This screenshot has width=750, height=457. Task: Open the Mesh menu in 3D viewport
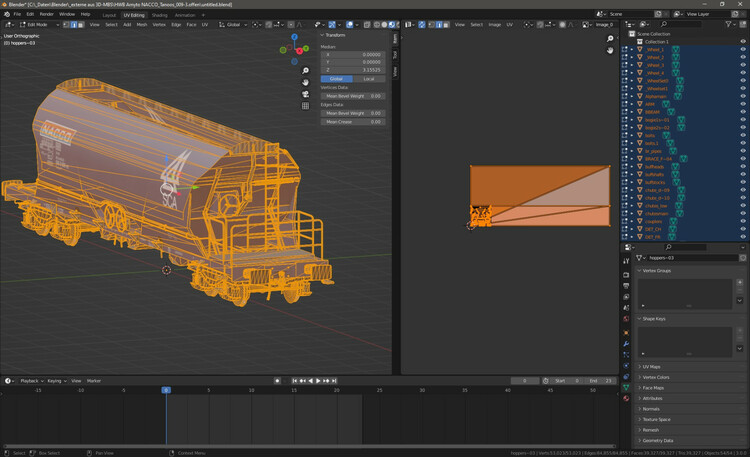pyautogui.click(x=142, y=24)
